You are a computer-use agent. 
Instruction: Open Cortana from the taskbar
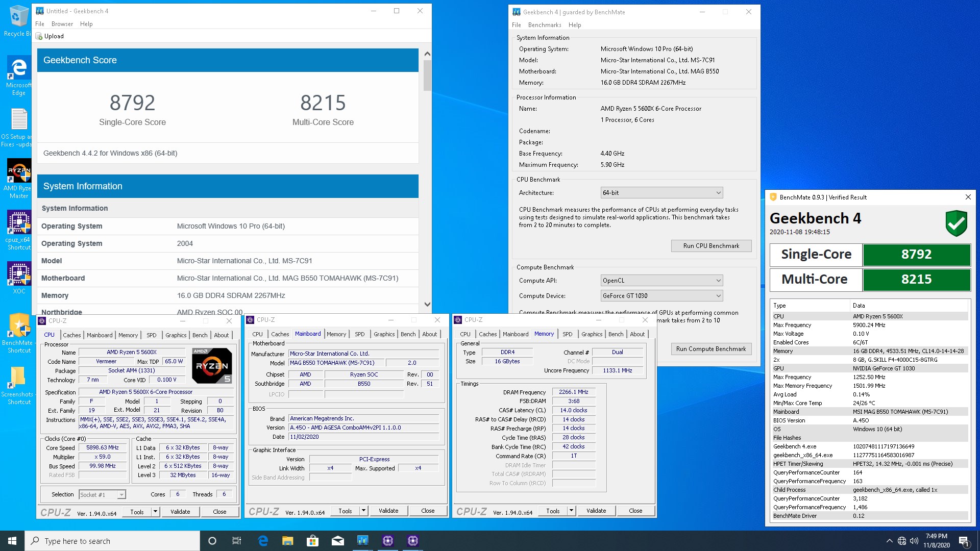click(212, 541)
